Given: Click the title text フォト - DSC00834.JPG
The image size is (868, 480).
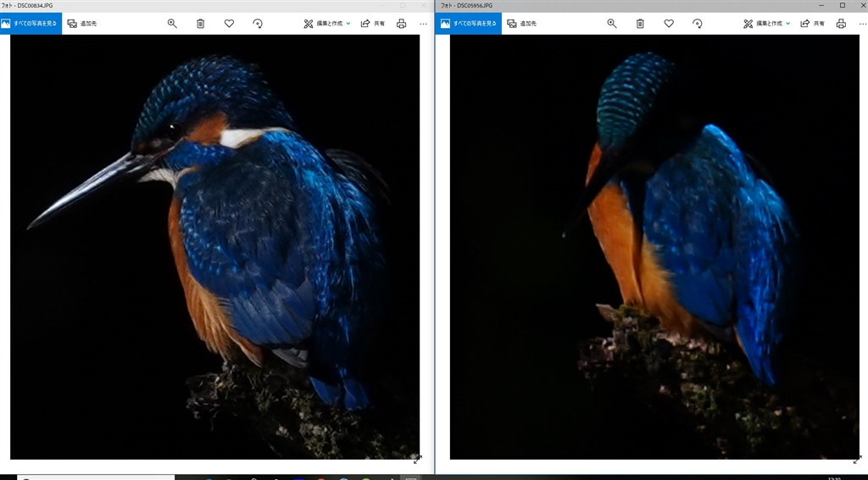Looking at the screenshot, I should tap(26, 6).
